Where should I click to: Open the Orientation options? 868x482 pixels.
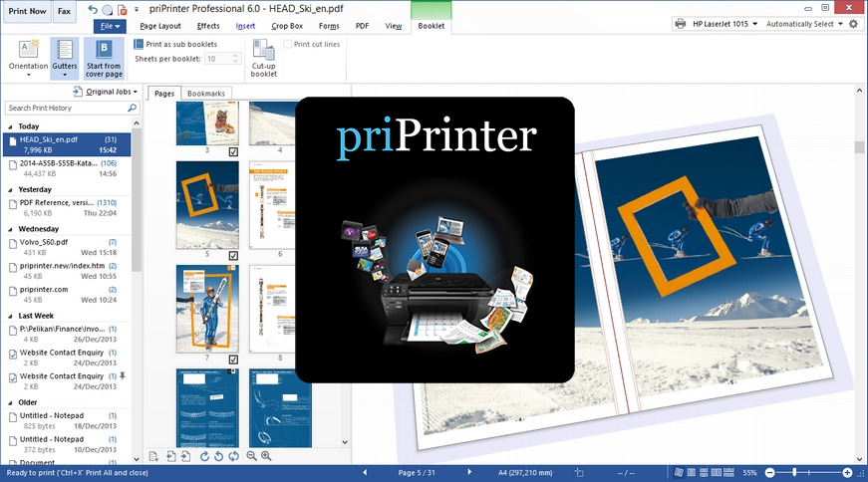tap(28, 58)
